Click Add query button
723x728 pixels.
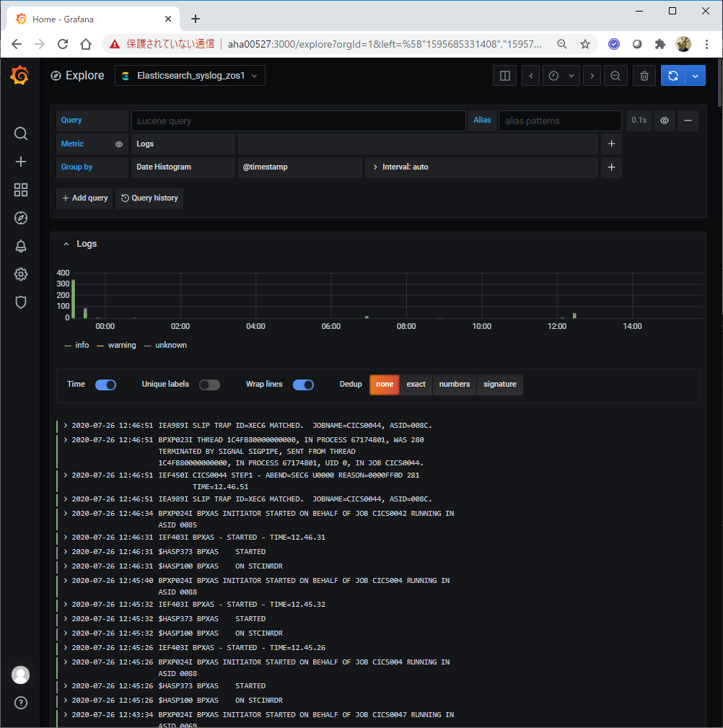point(84,198)
